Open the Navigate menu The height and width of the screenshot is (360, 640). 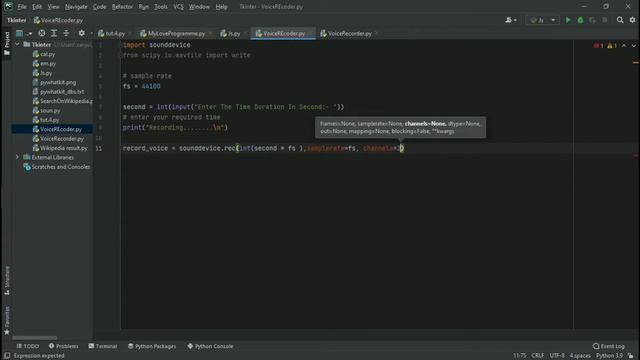tap(76, 7)
